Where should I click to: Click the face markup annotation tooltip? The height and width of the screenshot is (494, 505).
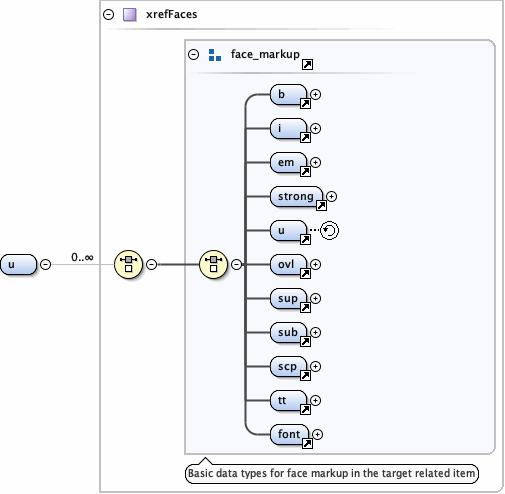332,473
